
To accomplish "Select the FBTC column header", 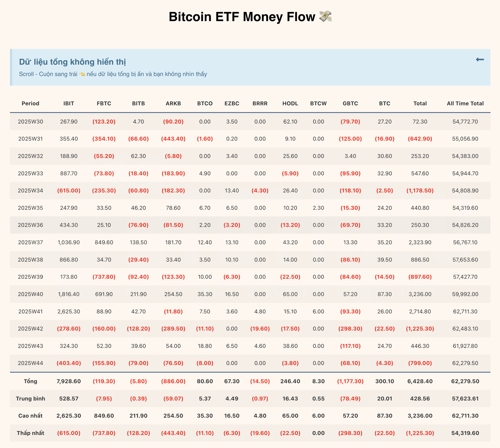I will (104, 104).
